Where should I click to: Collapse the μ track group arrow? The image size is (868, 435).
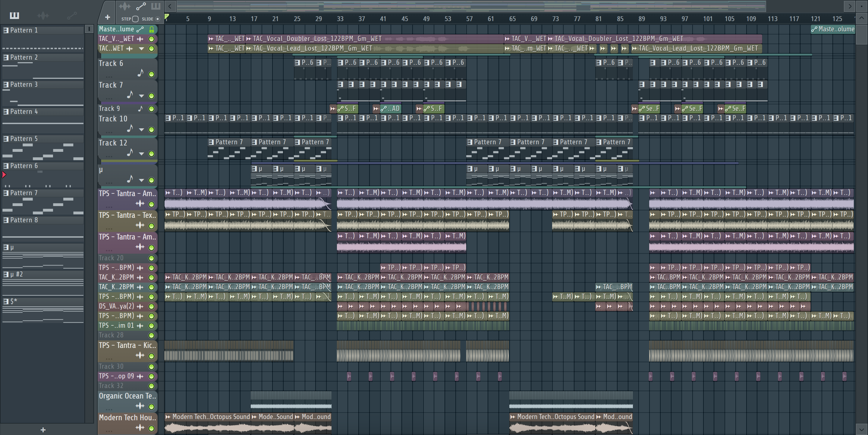pos(142,180)
